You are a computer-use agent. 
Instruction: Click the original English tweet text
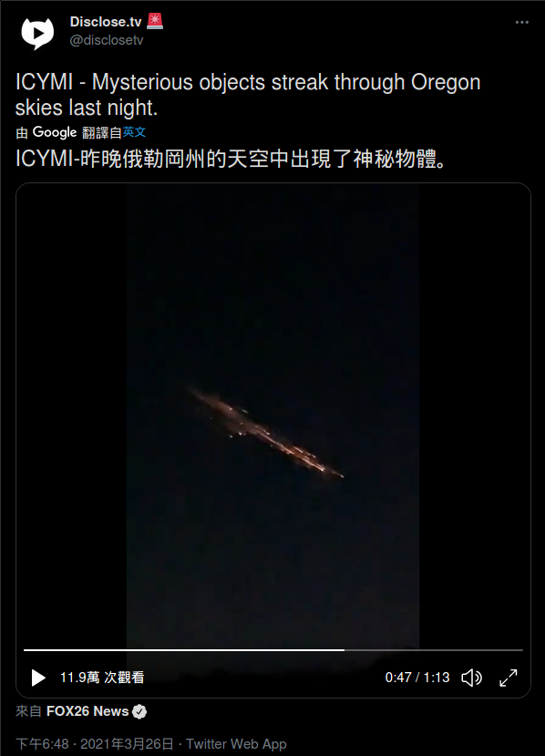248,95
